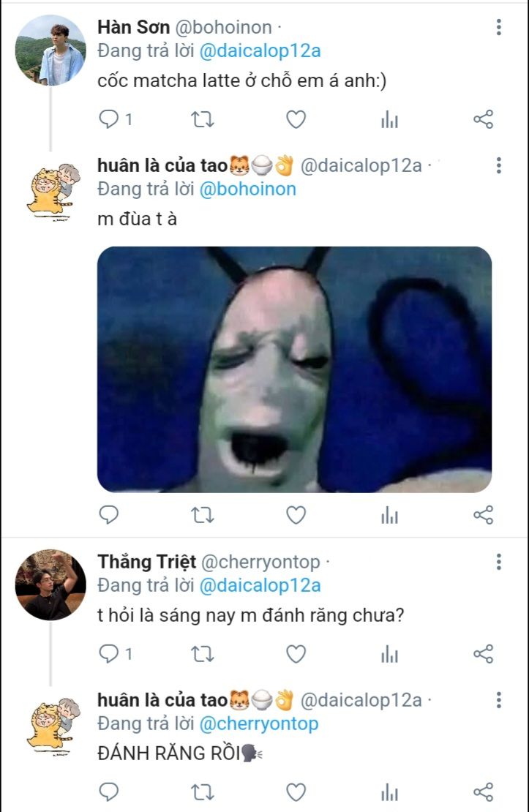Open more options on Hàn Sơn's tweet
The image size is (529, 812).
point(498,28)
